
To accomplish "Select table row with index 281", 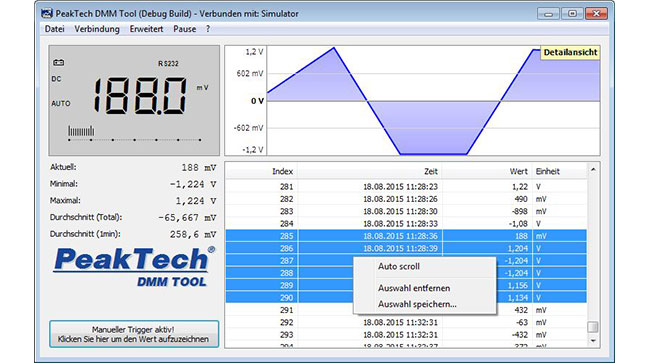I will pos(406,187).
